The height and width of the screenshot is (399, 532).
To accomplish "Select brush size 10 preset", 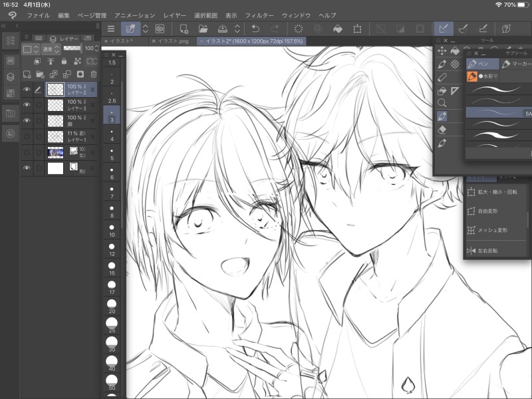I will pyautogui.click(x=112, y=229).
